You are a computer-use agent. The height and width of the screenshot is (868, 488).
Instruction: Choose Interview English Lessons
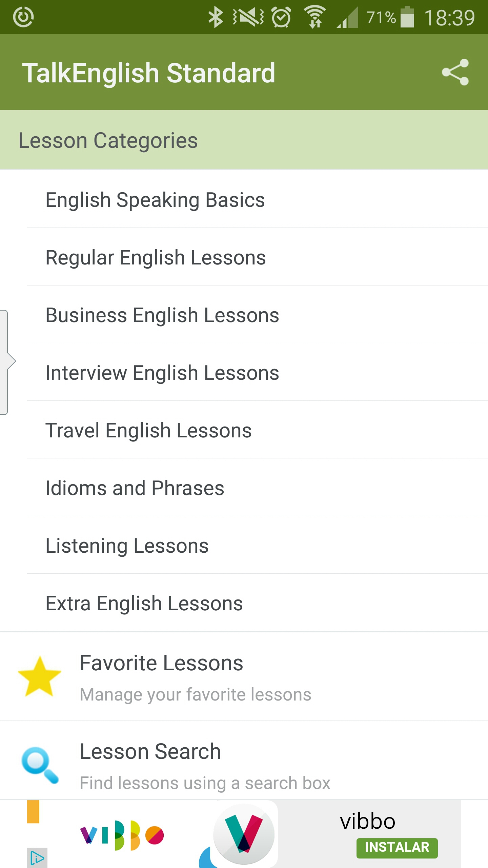(162, 373)
